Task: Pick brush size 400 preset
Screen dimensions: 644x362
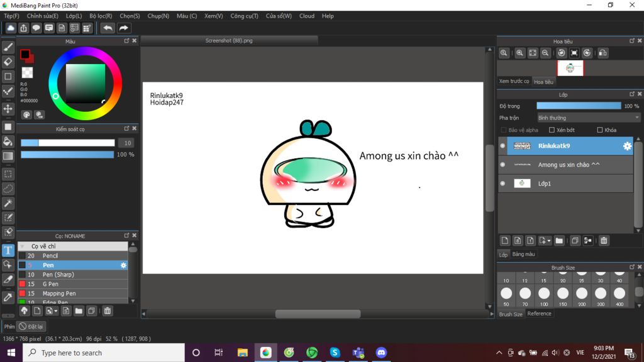Action: [x=619, y=297]
